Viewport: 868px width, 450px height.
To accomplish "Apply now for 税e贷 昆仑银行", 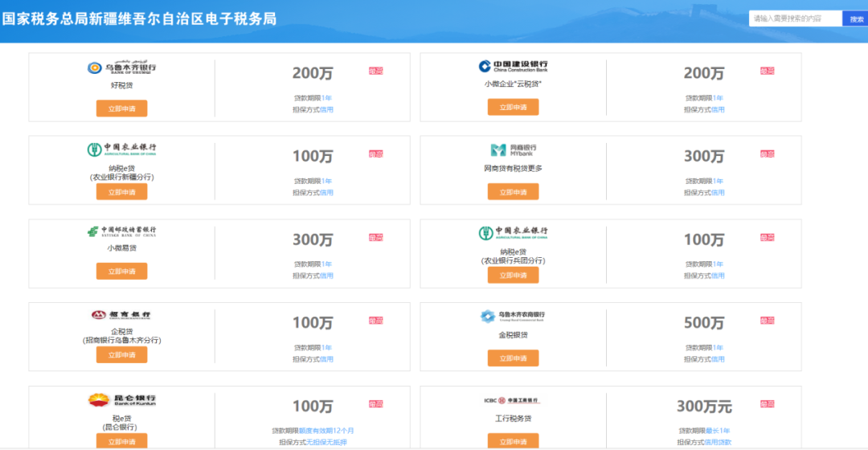I will (122, 441).
